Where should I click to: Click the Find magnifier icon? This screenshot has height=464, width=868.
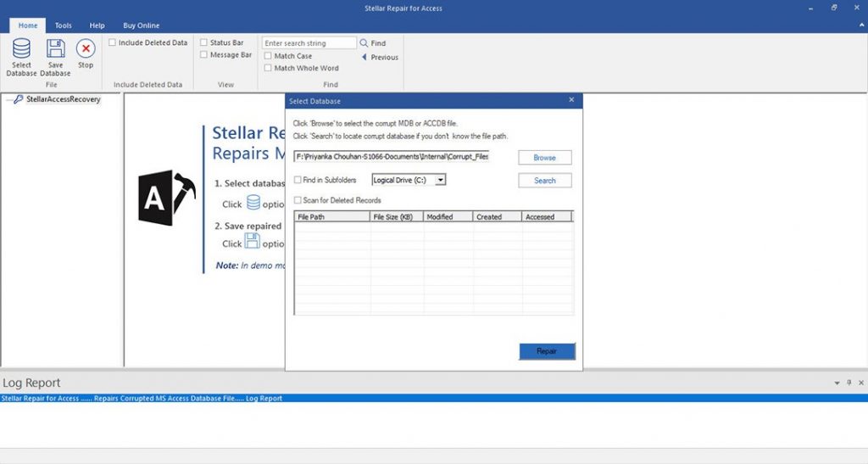click(x=364, y=42)
